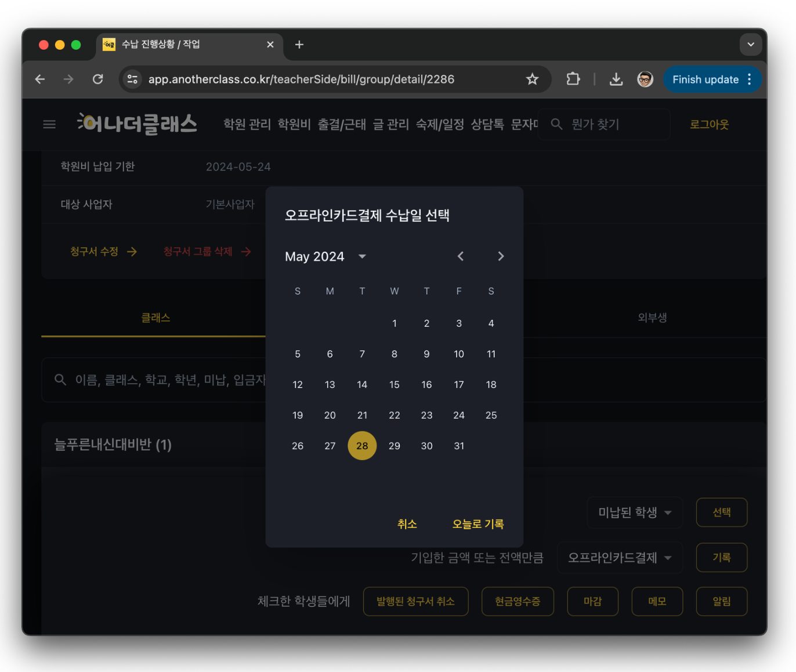Open the browser extensions puzzle icon
The image size is (796, 672).
[x=573, y=79]
